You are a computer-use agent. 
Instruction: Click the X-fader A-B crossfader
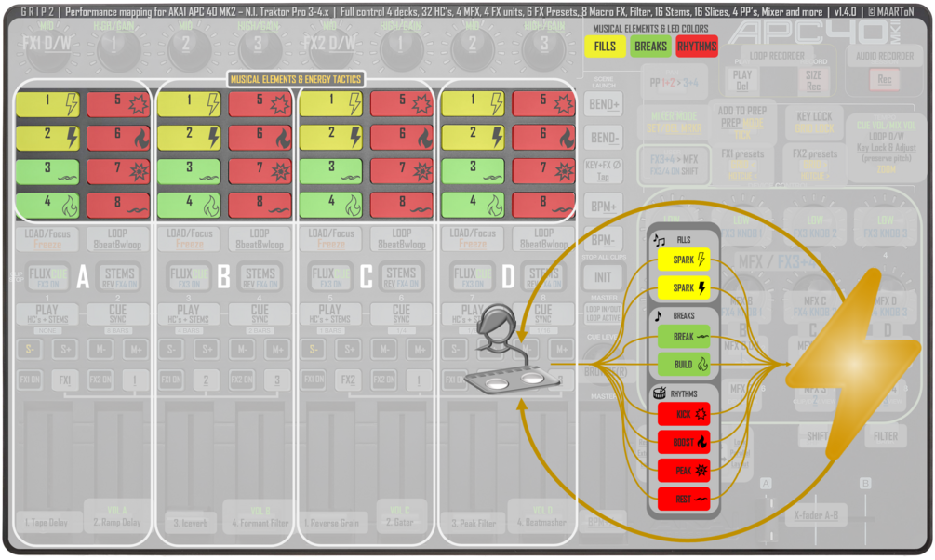click(x=816, y=515)
